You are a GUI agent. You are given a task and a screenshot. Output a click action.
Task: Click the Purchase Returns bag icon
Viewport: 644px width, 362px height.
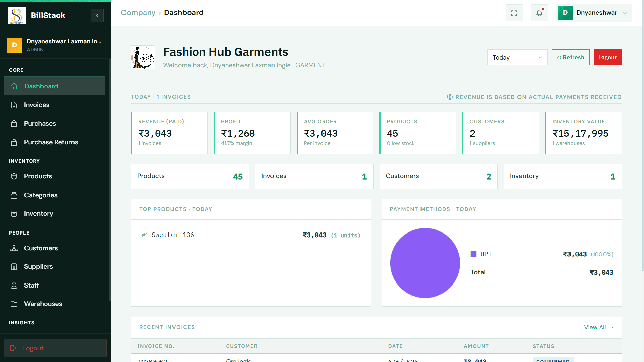point(14,142)
